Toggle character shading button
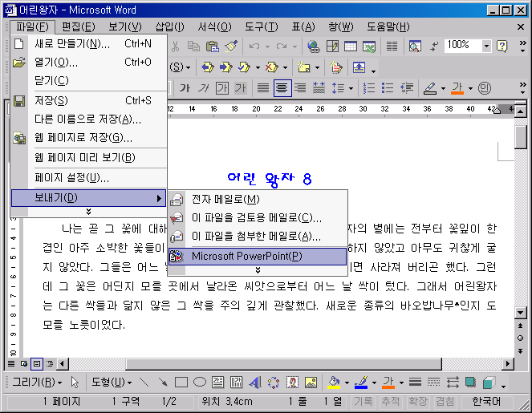 241,88
